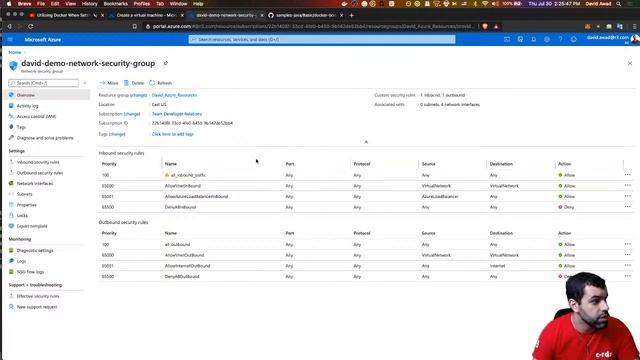The width and height of the screenshot is (640, 360).
Task: Open New support request
Action: 37,307
